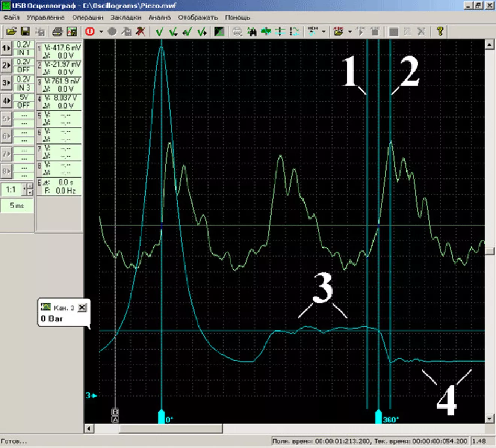Click the red crossed-out marker icon
This screenshot has width=496, height=448.
141,32
